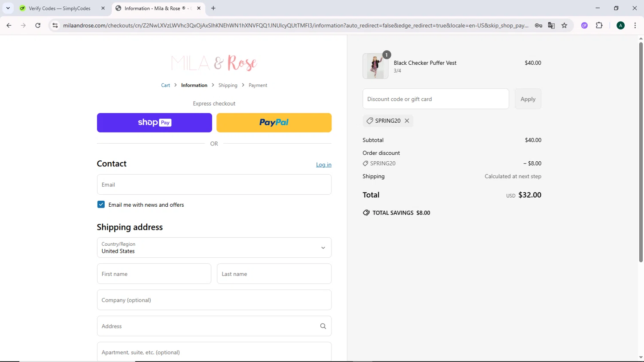Go back using the browser back arrow
This screenshot has height=362, width=644.
click(9, 25)
